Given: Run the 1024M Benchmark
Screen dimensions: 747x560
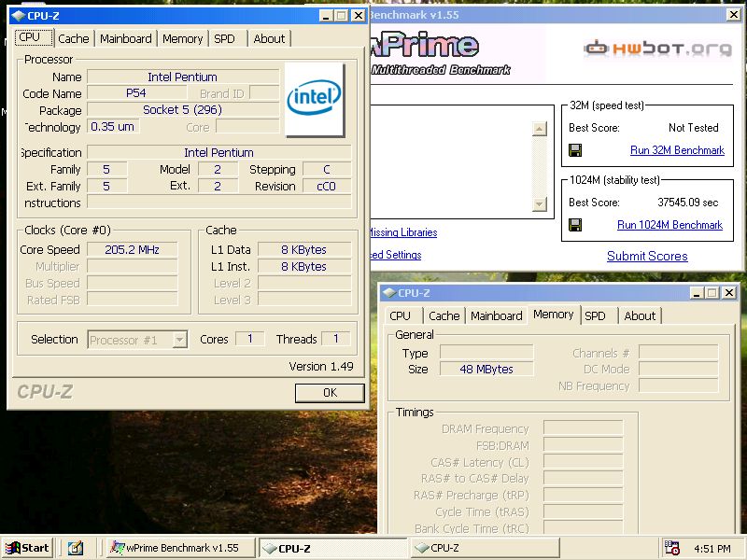Looking at the screenshot, I should pos(669,225).
